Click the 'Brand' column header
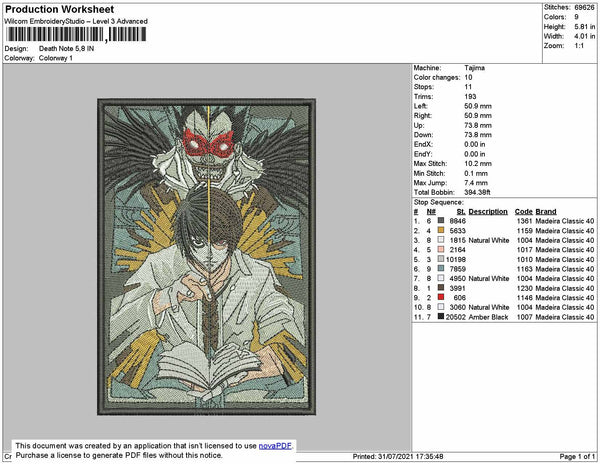This screenshot has height=464, width=600. [x=546, y=212]
